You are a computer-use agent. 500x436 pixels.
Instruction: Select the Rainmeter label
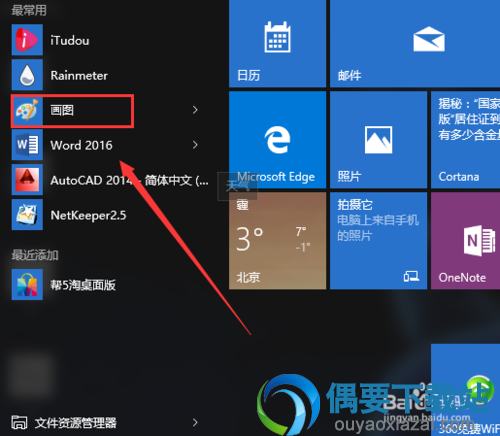[79, 75]
